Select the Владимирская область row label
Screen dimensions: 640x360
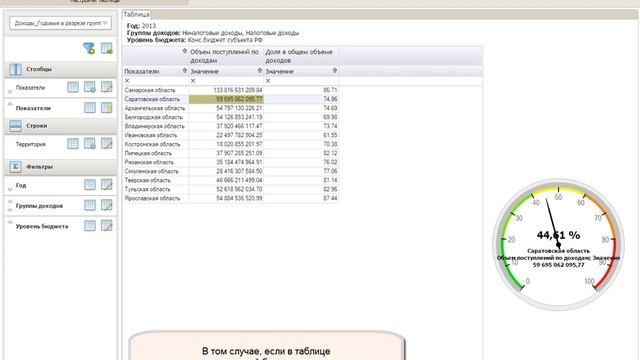[154, 126]
